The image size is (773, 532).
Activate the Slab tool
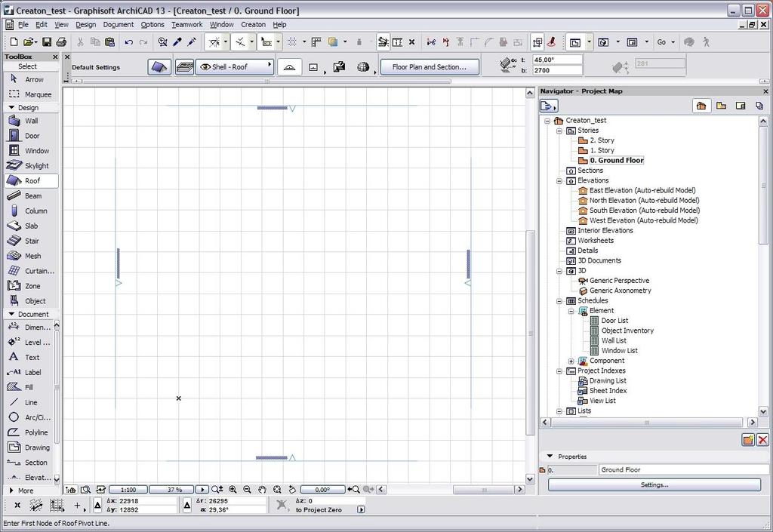(30, 226)
